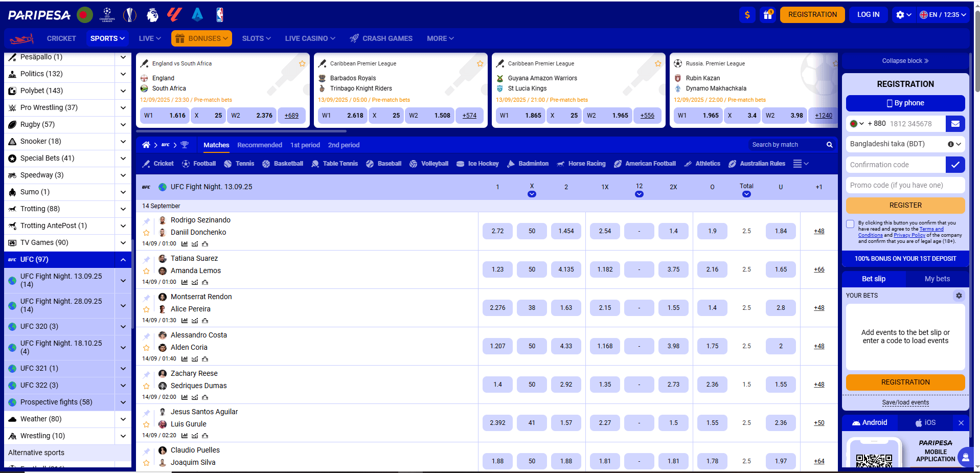Close the mobile app download panel
Screen dimensions: 980x473
tap(961, 423)
